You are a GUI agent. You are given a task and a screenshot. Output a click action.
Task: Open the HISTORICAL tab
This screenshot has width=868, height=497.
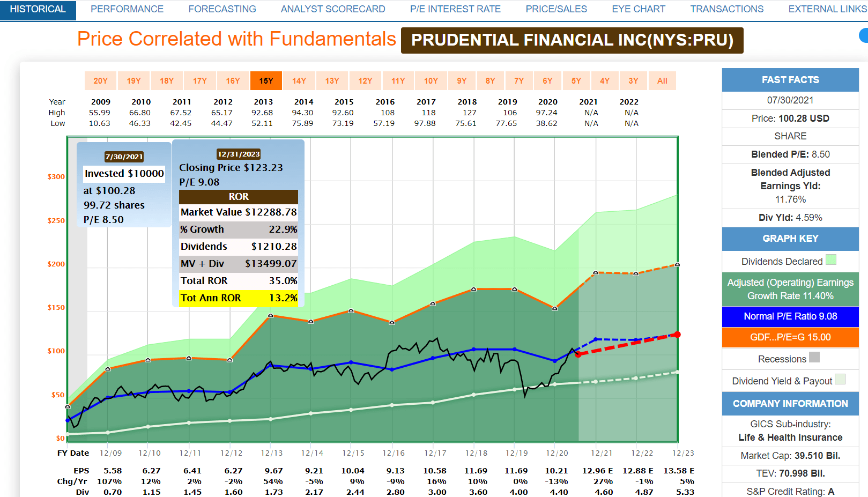(38, 10)
